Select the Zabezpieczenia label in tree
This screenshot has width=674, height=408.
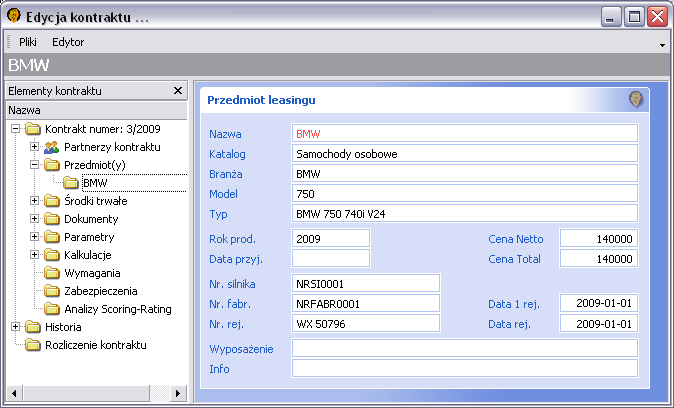101,291
